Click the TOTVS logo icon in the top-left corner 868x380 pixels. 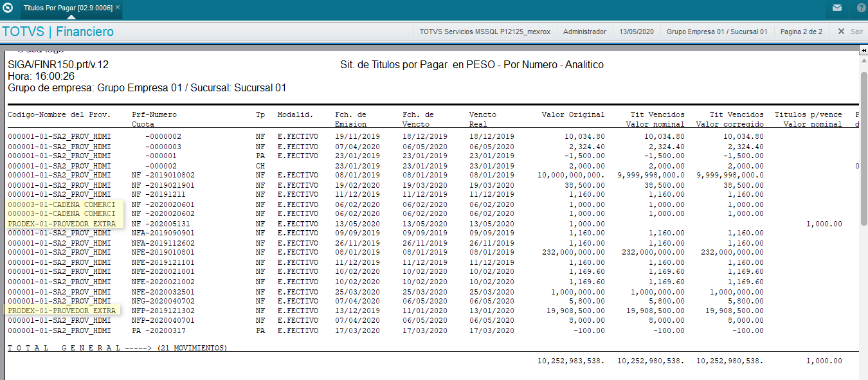click(x=8, y=8)
